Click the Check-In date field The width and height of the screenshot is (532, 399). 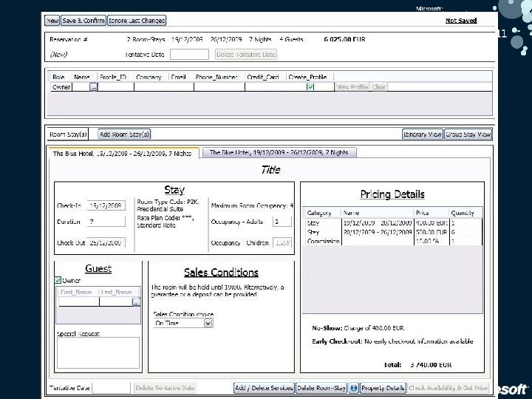pyautogui.click(x=106, y=205)
